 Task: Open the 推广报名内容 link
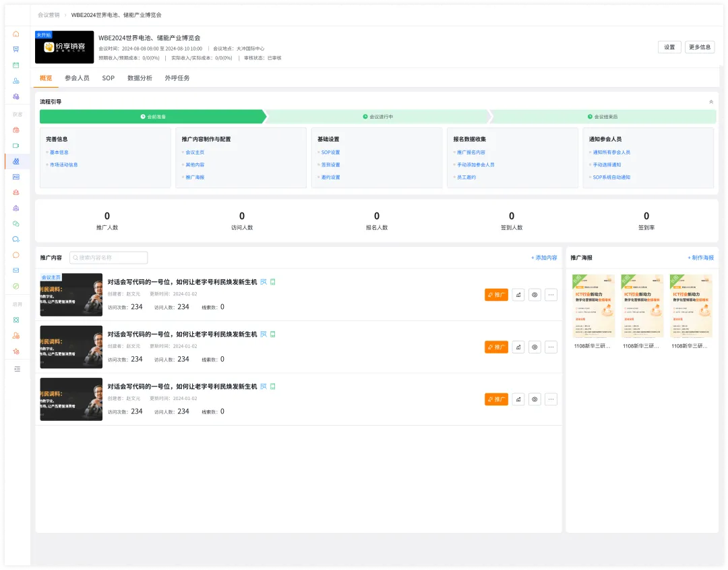tap(471, 152)
